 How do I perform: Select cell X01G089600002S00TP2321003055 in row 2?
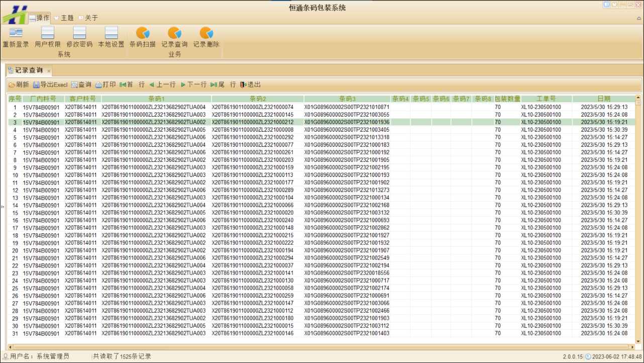click(347, 115)
